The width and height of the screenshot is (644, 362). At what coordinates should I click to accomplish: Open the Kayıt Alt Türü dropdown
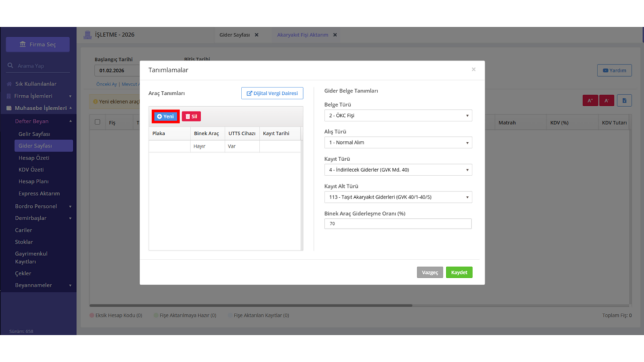click(398, 197)
